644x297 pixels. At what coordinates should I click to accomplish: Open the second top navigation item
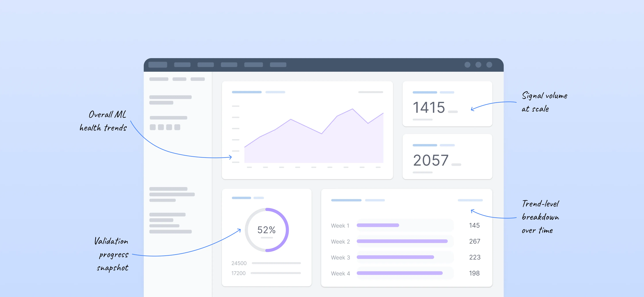click(x=182, y=65)
